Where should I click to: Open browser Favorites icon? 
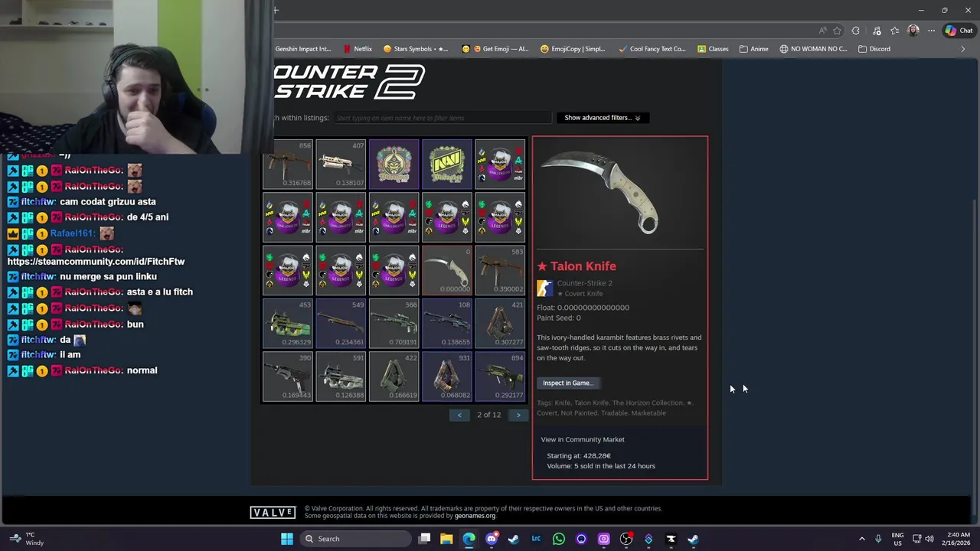[x=894, y=31]
